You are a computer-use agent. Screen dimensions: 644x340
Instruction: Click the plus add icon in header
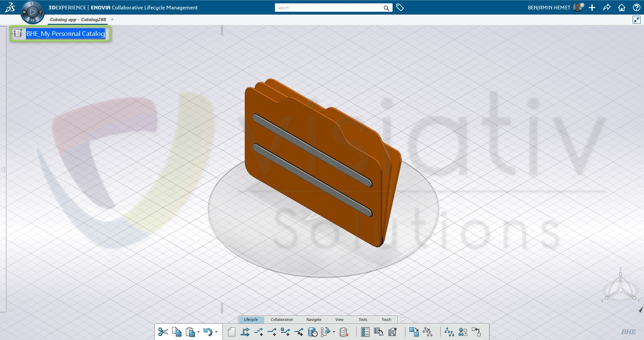click(592, 7)
